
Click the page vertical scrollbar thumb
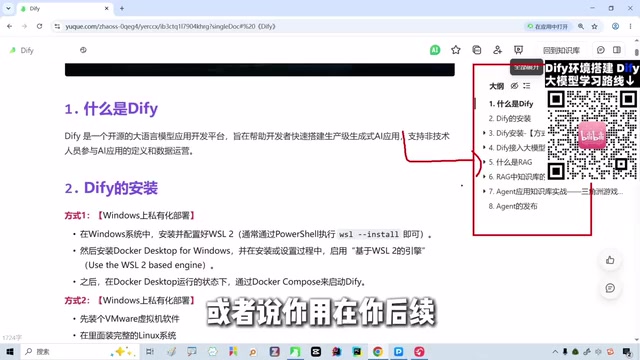tap(636, 52)
